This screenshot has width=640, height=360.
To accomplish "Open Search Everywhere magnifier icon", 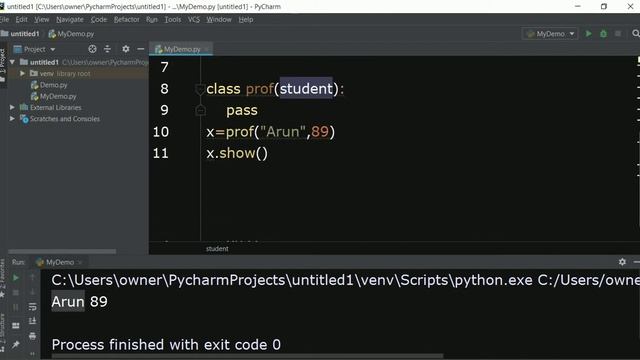I will 636,34.
